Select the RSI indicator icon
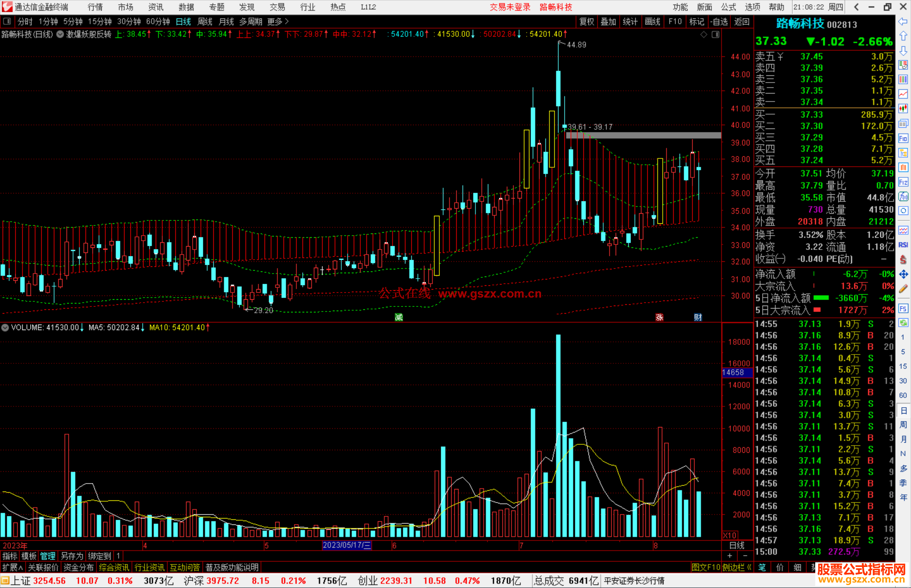The width and height of the screenshot is (911, 588). (903, 245)
